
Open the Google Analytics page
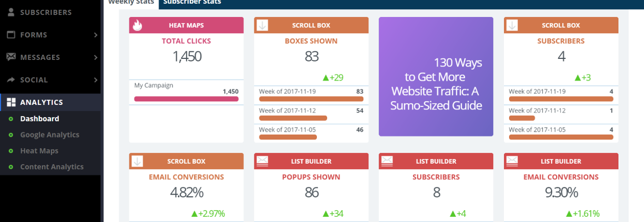pos(50,135)
